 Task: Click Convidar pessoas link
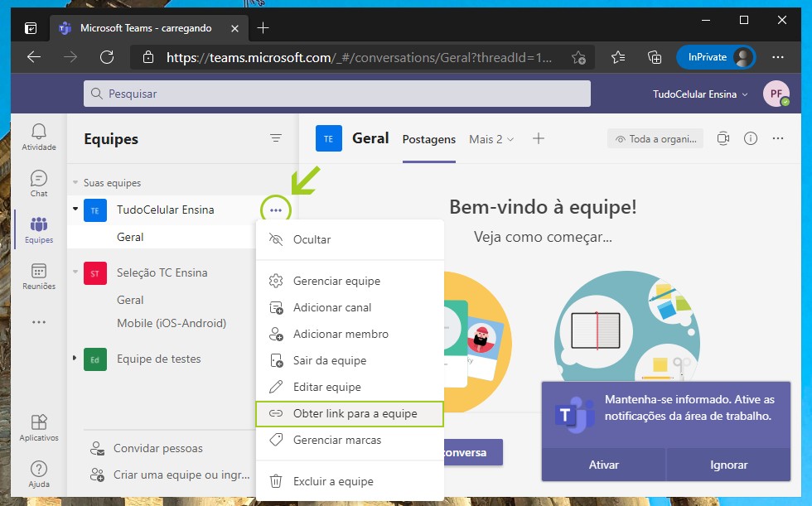click(x=157, y=449)
